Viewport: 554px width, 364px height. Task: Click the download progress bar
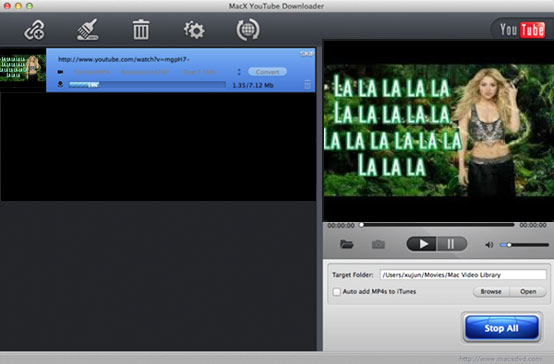pyautogui.click(x=147, y=85)
